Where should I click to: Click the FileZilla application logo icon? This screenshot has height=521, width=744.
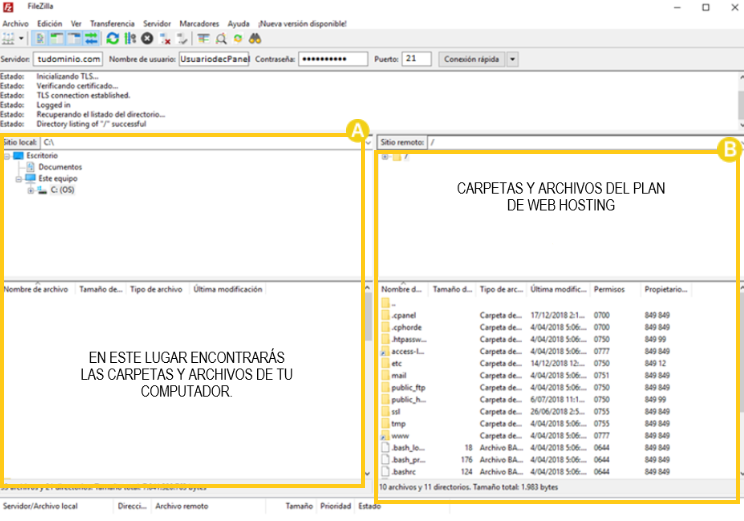click(8, 7)
